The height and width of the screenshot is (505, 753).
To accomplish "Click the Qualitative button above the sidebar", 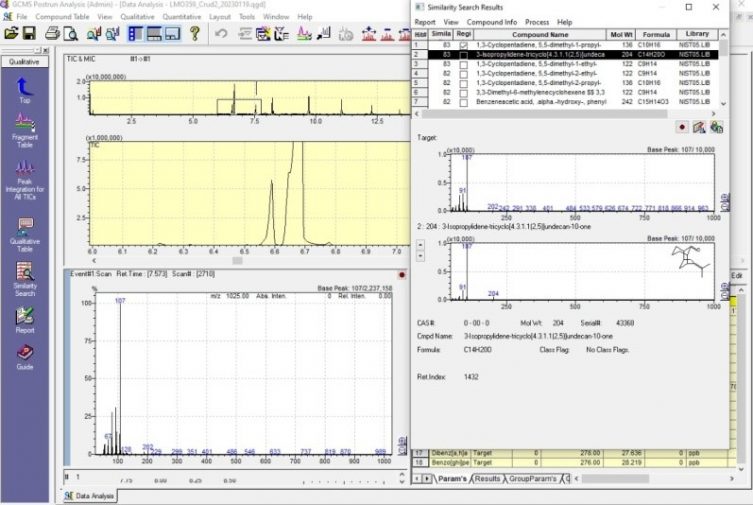I will (x=24, y=61).
